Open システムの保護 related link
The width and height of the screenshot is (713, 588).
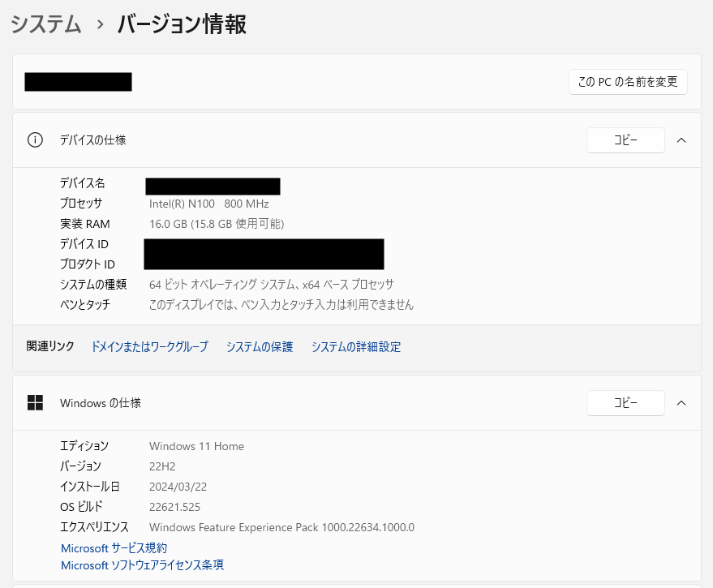click(x=260, y=346)
